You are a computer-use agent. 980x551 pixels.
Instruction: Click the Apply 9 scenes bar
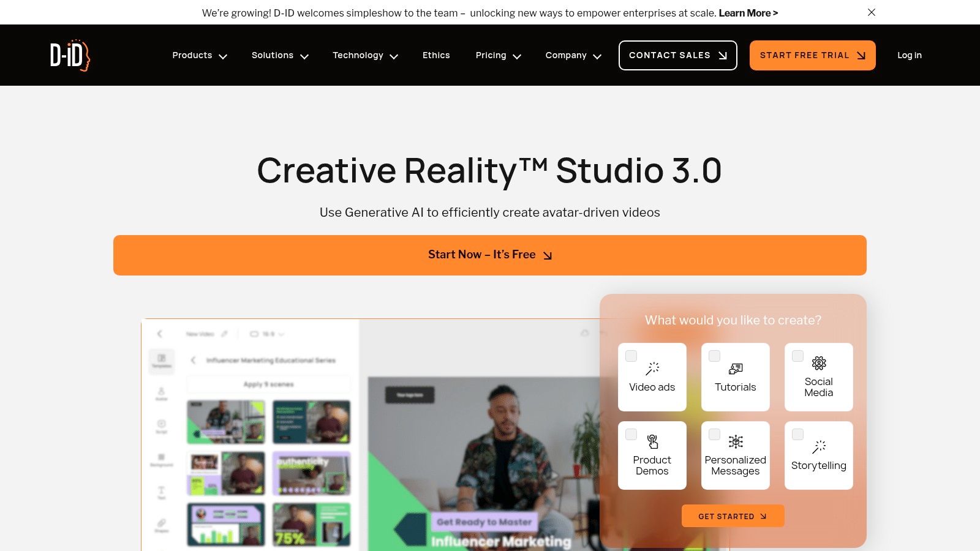pos(269,384)
